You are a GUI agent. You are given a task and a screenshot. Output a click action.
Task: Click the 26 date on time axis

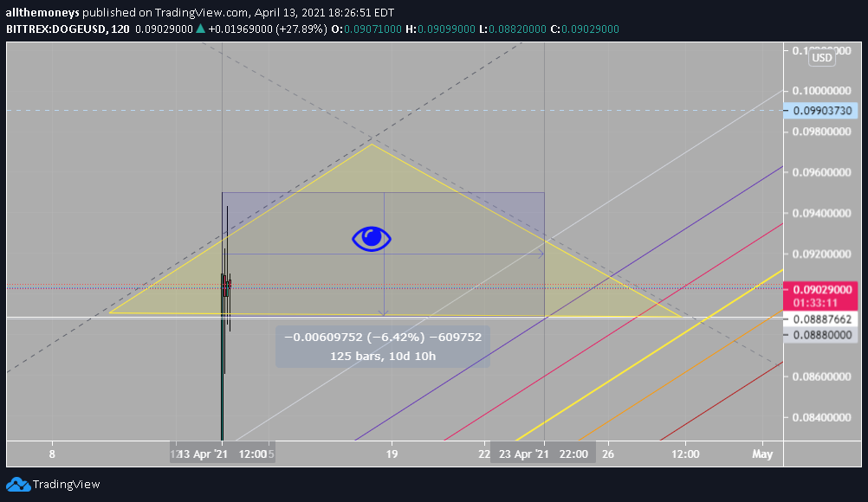pyautogui.click(x=608, y=454)
